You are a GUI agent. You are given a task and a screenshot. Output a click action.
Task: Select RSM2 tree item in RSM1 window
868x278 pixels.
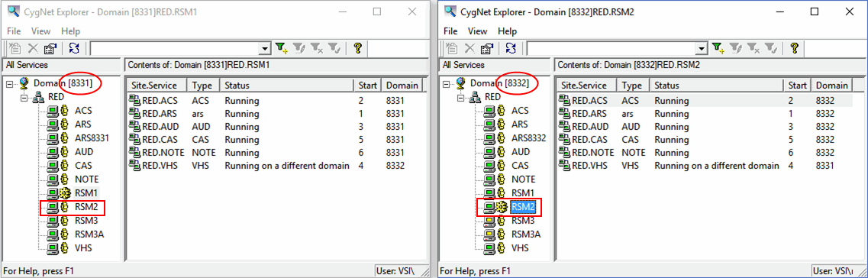click(x=86, y=208)
